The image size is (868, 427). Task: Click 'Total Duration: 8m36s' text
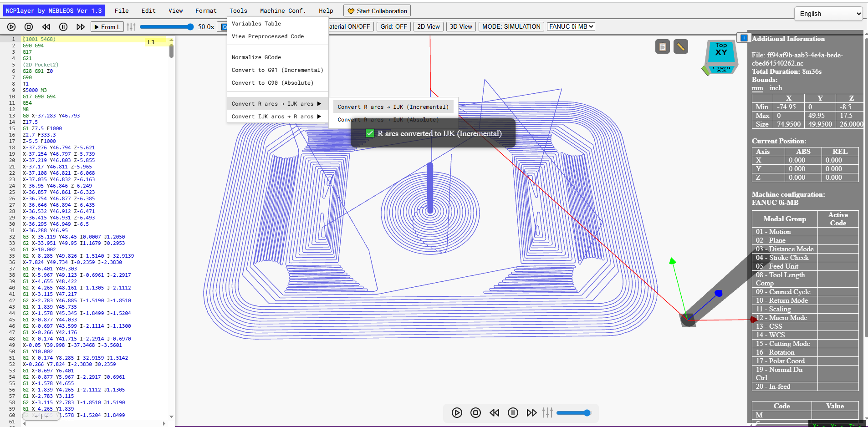pyautogui.click(x=786, y=71)
